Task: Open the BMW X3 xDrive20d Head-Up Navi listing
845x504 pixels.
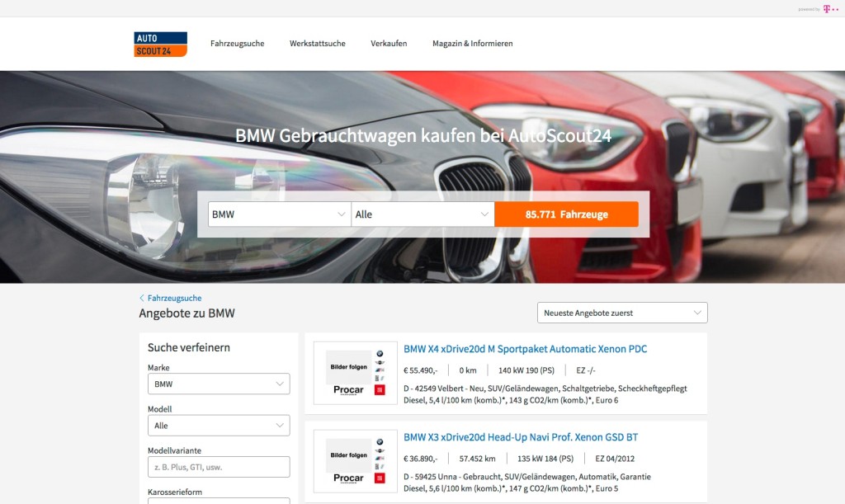Action: pos(521,437)
